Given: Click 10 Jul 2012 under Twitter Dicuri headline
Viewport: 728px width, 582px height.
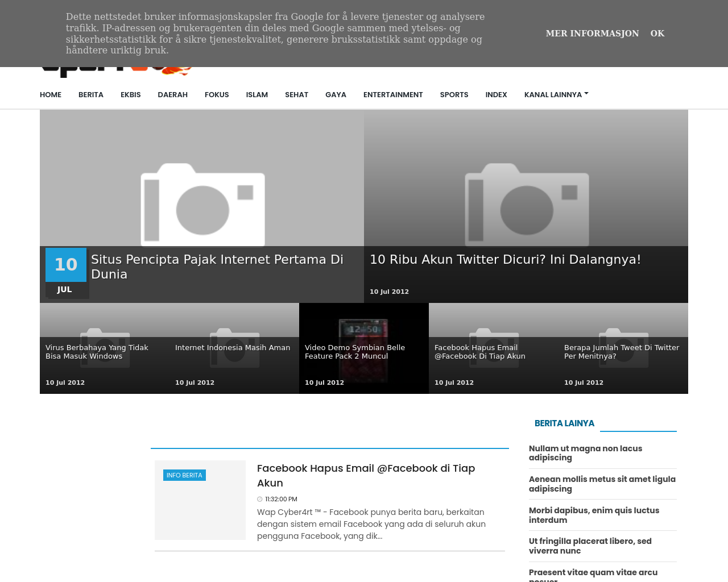Looking at the screenshot, I should point(389,292).
